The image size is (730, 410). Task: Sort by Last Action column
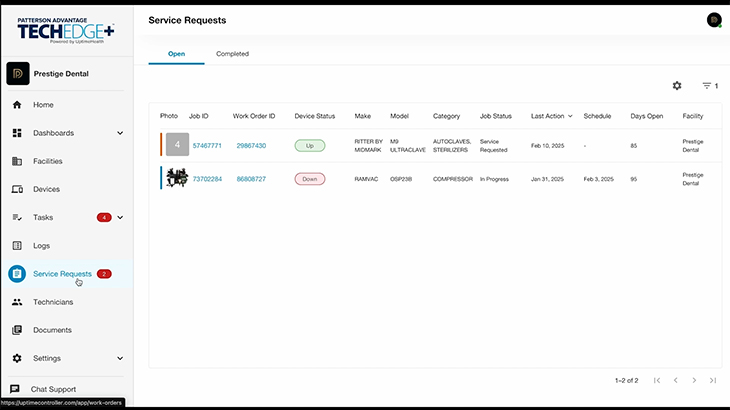click(x=551, y=116)
